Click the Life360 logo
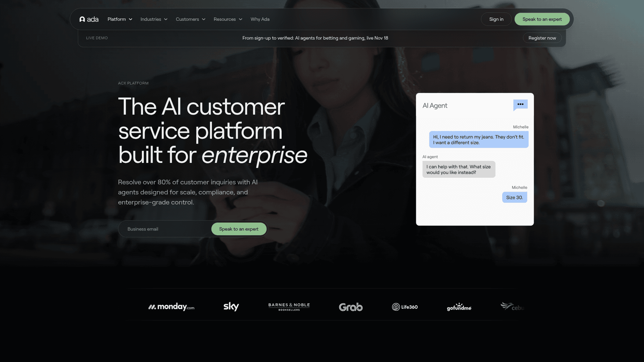Viewport: 644px width, 362px height. click(x=405, y=307)
